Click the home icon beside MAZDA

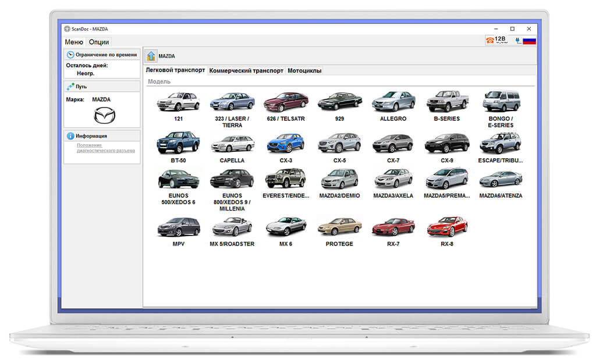(x=151, y=56)
